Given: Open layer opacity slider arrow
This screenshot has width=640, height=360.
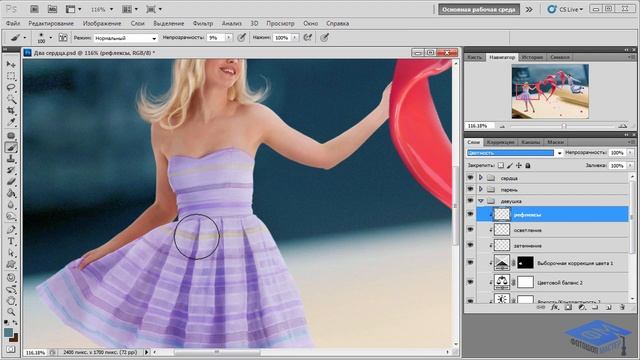Looking at the screenshot, I should [x=631, y=153].
